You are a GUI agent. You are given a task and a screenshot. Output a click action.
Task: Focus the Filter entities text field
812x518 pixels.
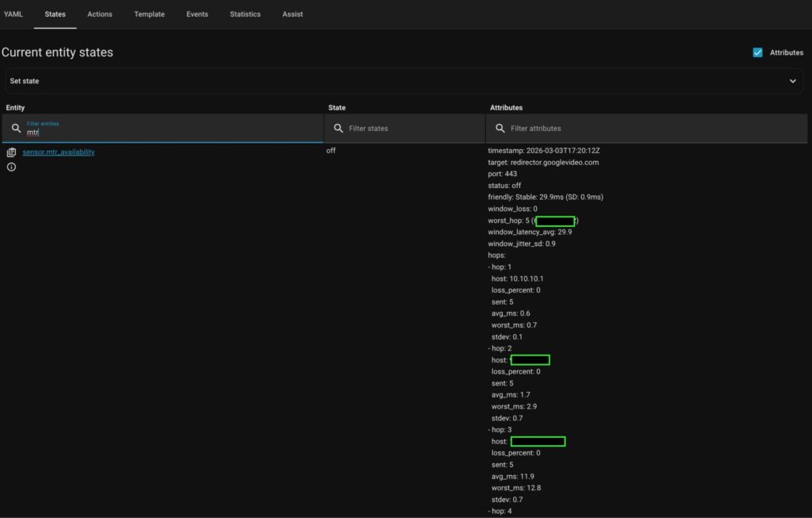tap(167, 132)
